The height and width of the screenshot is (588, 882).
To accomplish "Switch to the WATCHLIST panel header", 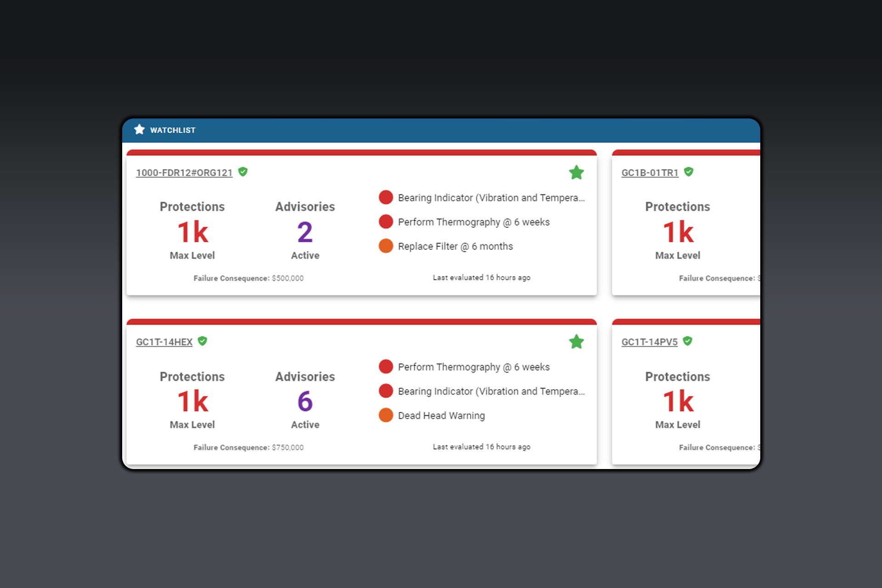I will (x=173, y=130).
